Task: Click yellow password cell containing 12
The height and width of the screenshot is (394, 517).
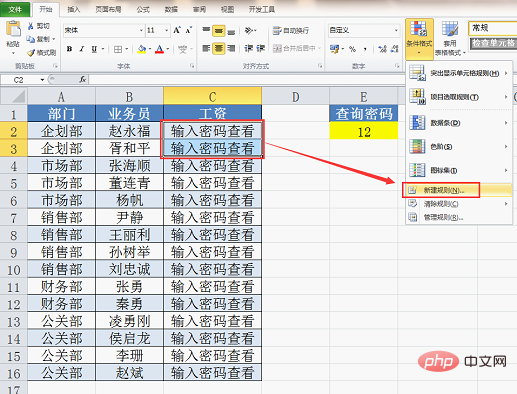Action: tap(364, 131)
